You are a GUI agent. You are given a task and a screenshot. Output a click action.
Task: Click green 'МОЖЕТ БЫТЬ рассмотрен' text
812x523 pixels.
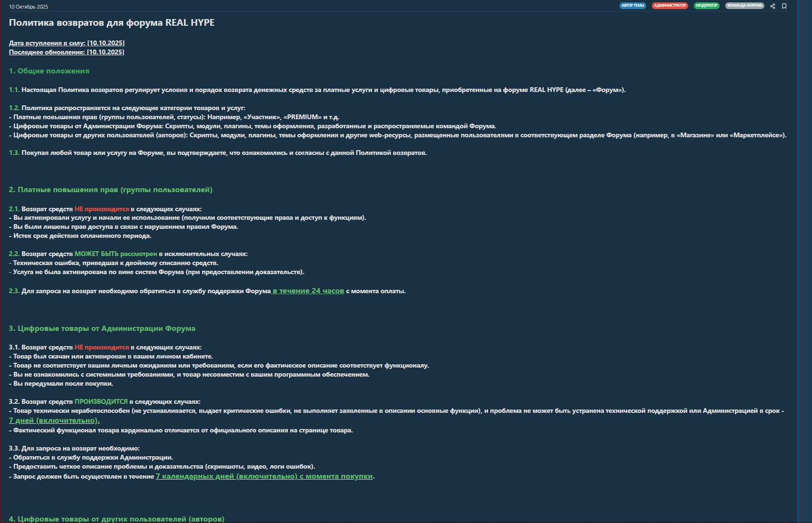(116, 254)
